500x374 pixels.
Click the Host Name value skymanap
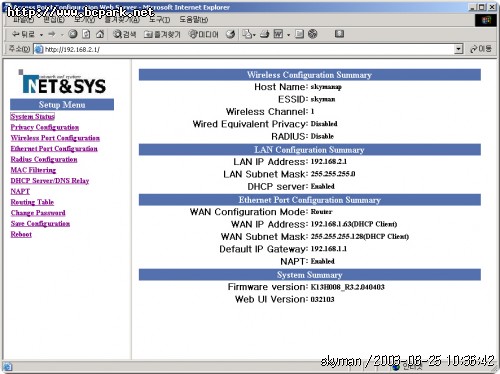(326, 87)
